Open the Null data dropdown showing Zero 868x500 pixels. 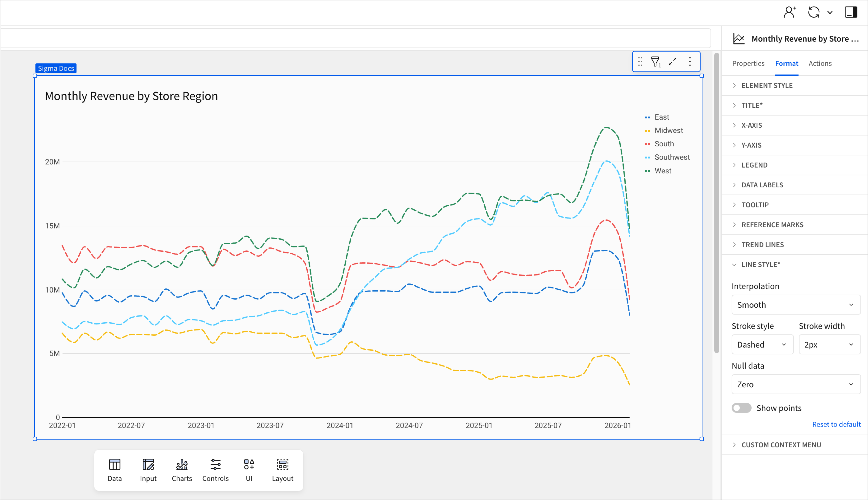click(x=795, y=384)
